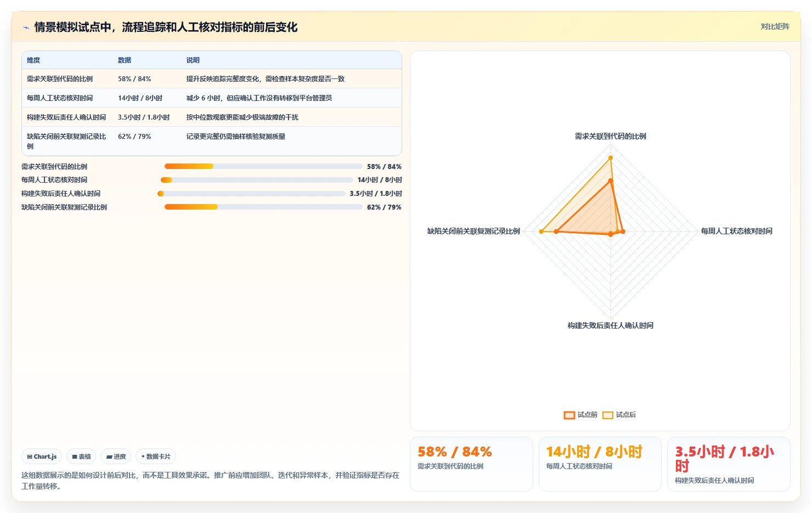The image size is (812, 513).
Task: Click the progress bar for 构建失败后责任人确认时间
Action: click(251, 194)
